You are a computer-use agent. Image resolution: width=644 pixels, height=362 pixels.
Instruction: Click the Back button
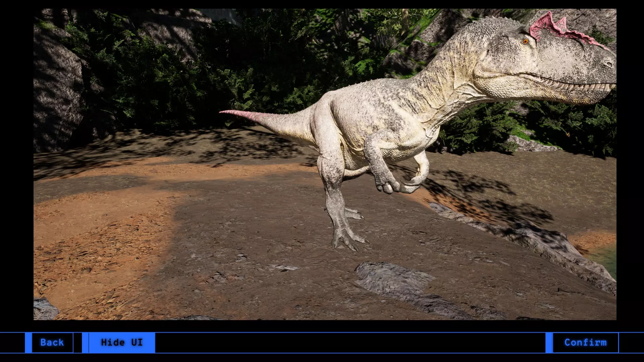52,343
